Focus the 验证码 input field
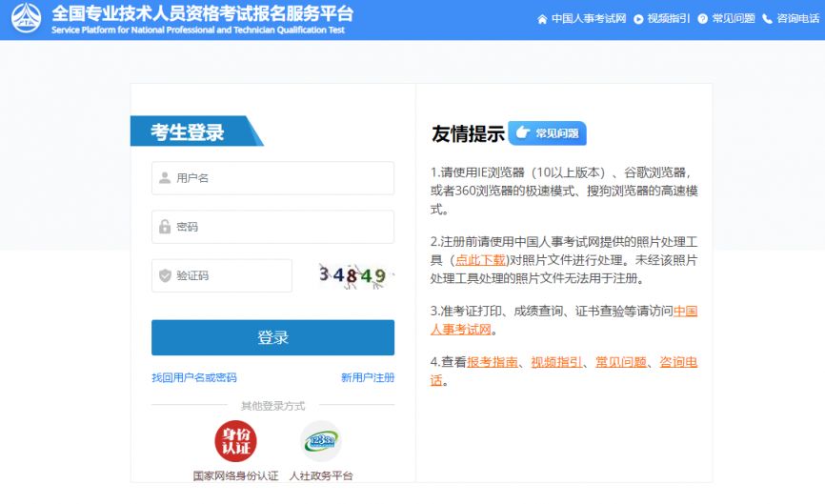825x504 pixels. (222, 275)
